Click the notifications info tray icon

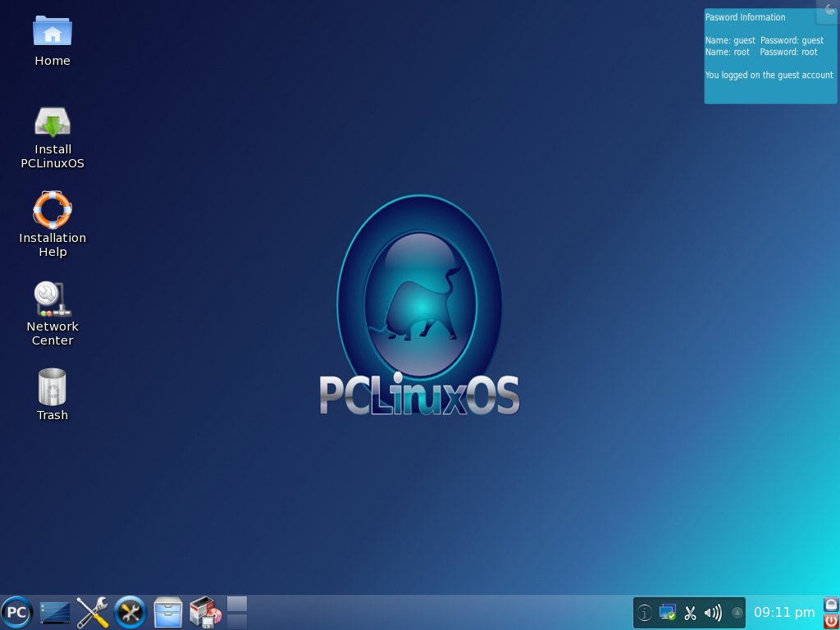[645, 612]
